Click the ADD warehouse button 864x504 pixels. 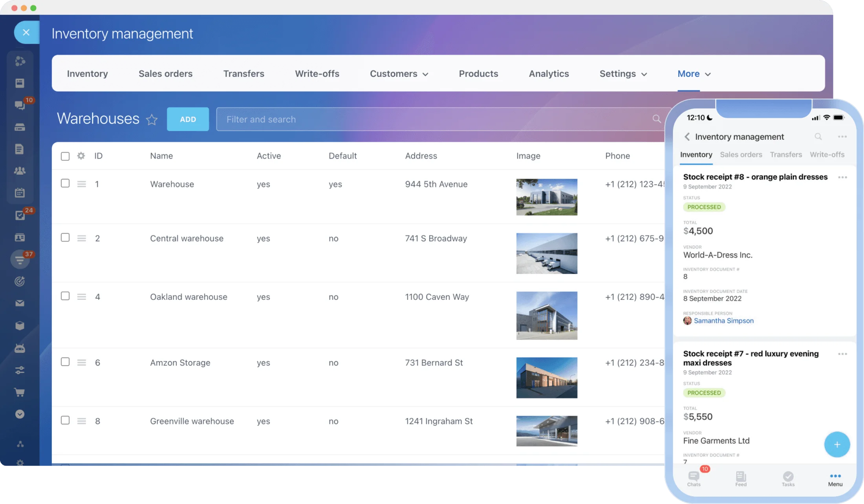[188, 119]
